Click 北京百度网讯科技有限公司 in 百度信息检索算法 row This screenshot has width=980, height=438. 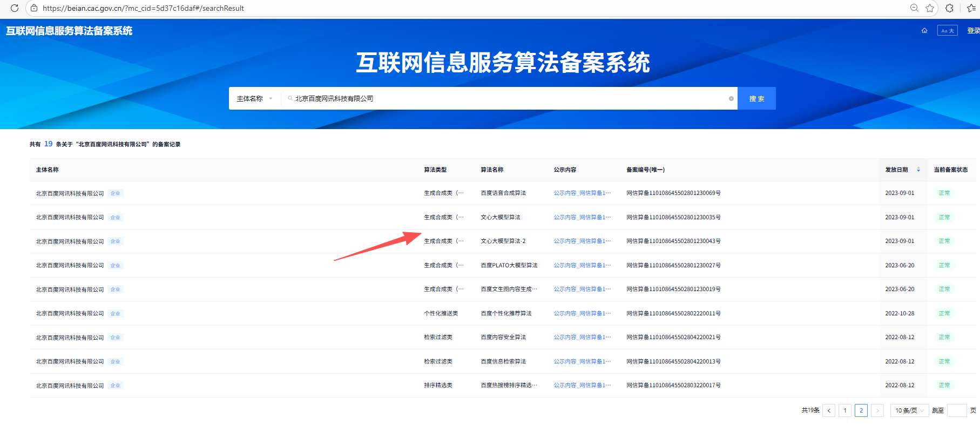coord(70,362)
